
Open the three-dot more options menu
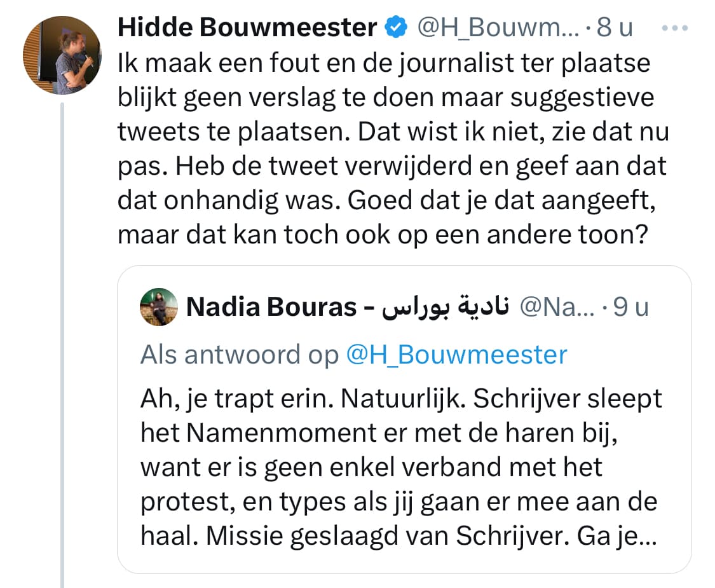point(675,28)
